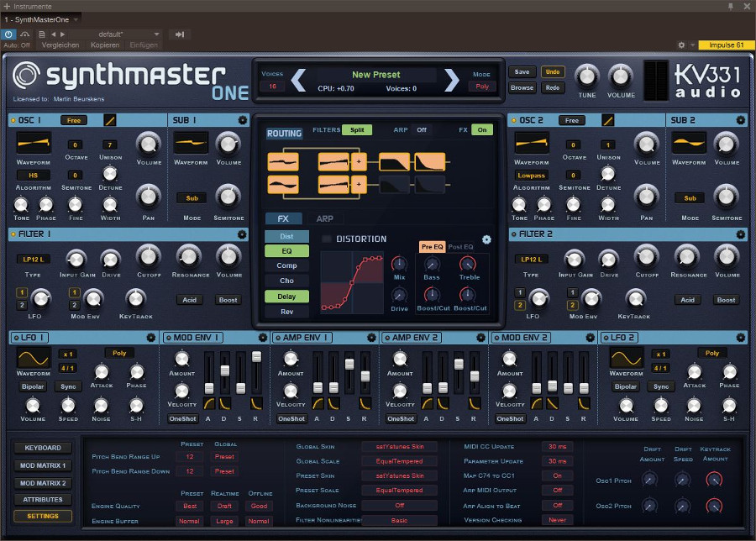
Task: Open the OSC 2 algorithm Lowpass dropdown
Action: coord(532,176)
